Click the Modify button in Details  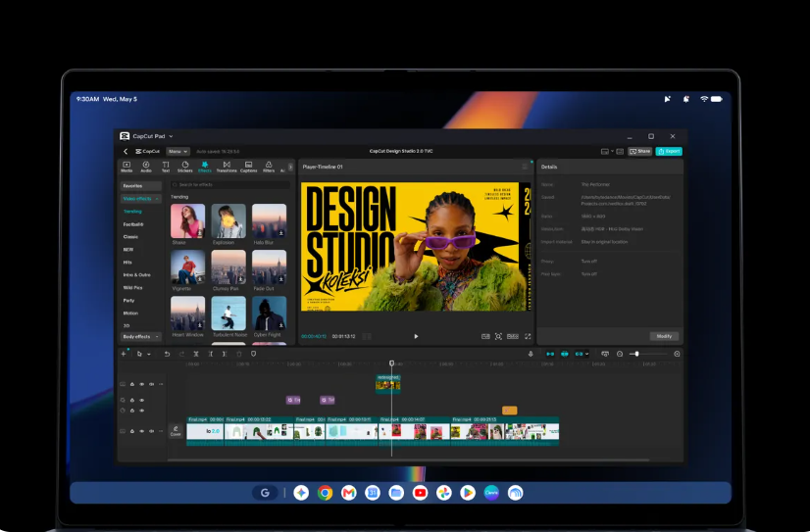pyautogui.click(x=664, y=336)
